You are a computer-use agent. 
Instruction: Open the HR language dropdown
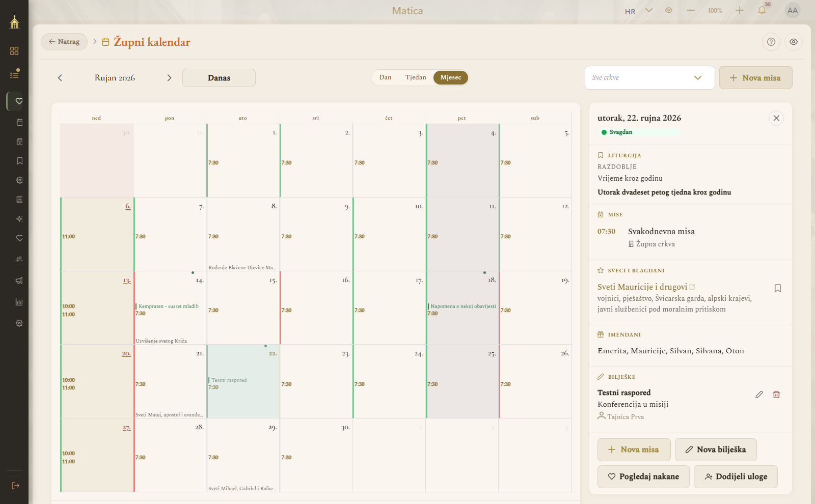coord(639,11)
